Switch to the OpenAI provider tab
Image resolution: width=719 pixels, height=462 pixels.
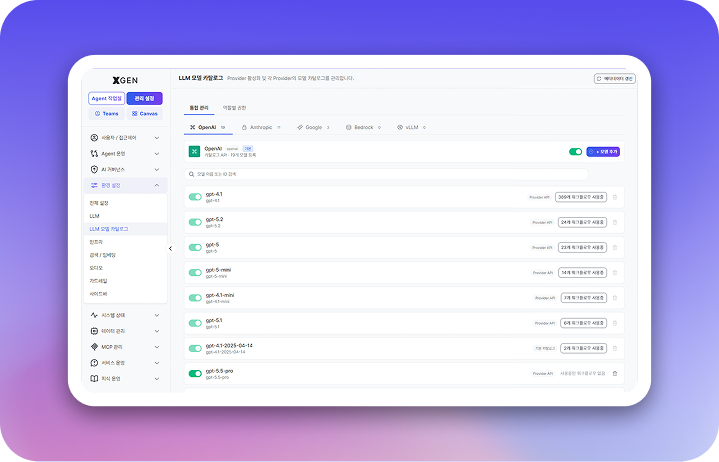coord(208,127)
